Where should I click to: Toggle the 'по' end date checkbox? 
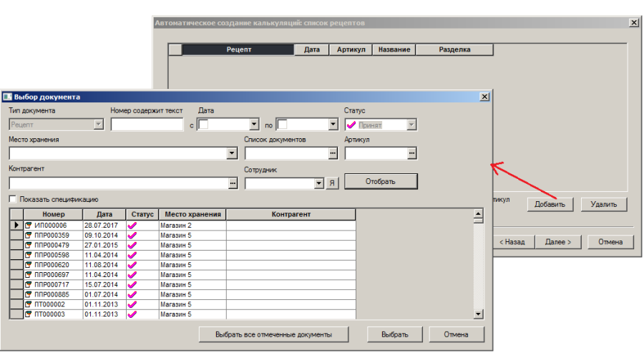[x=282, y=124]
